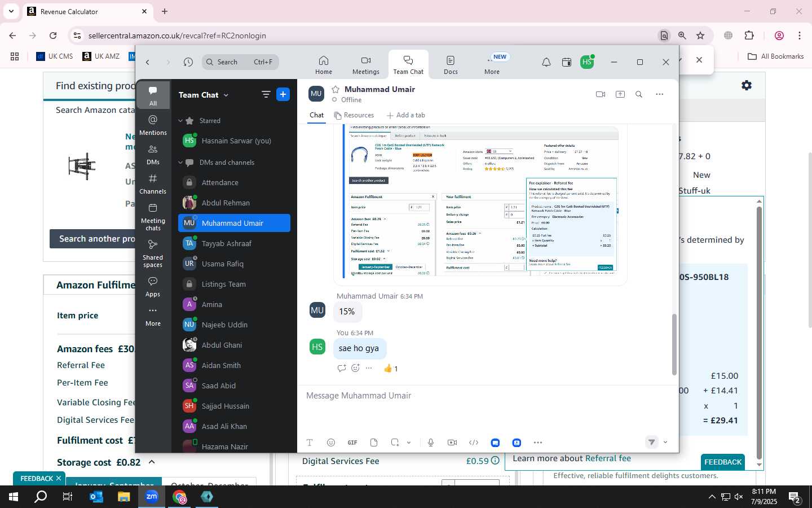The width and height of the screenshot is (812, 508).
Task: Open the chat list filter icon
Action: [x=266, y=95]
